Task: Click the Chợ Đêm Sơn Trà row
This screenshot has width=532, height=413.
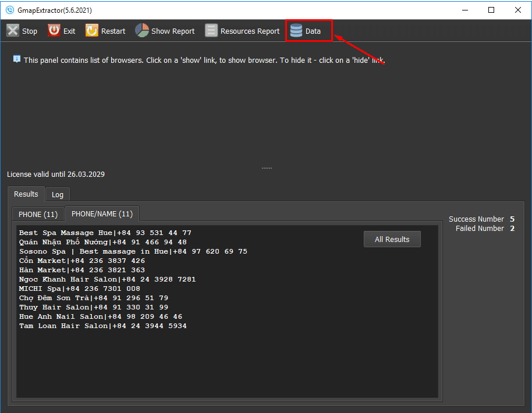Action: click(x=94, y=298)
